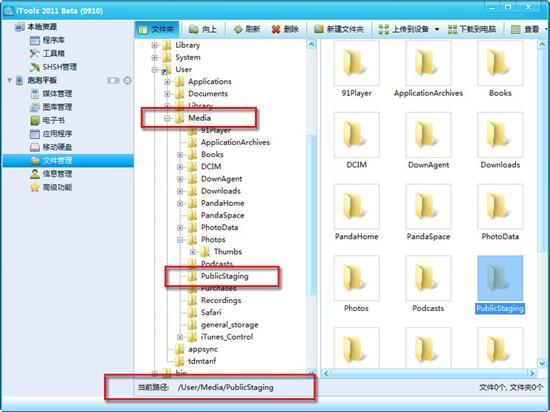Viewport: 550px width, 412px height.
Task: Select Recordings folder in the tree
Action: pos(221,300)
